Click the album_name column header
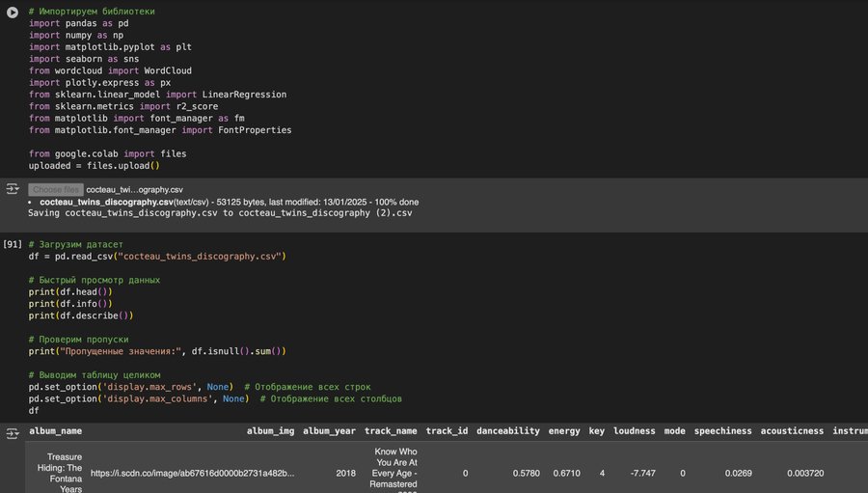This screenshot has width=868, height=493. click(x=55, y=430)
